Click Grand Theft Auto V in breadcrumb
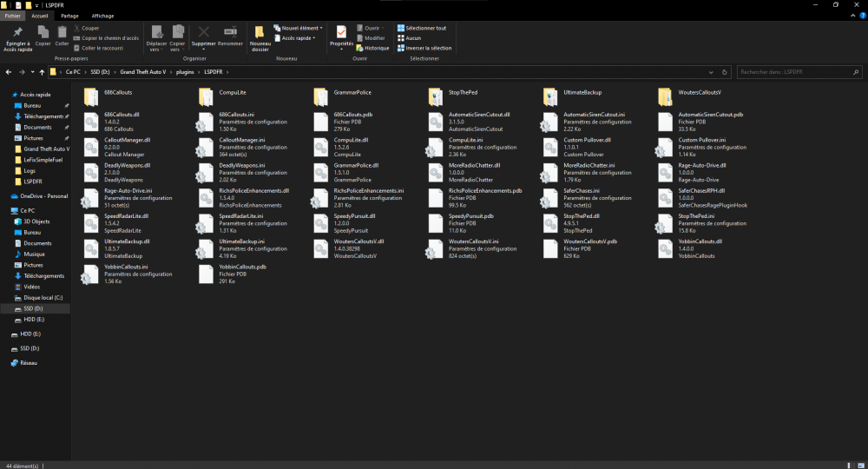 pos(143,72)
